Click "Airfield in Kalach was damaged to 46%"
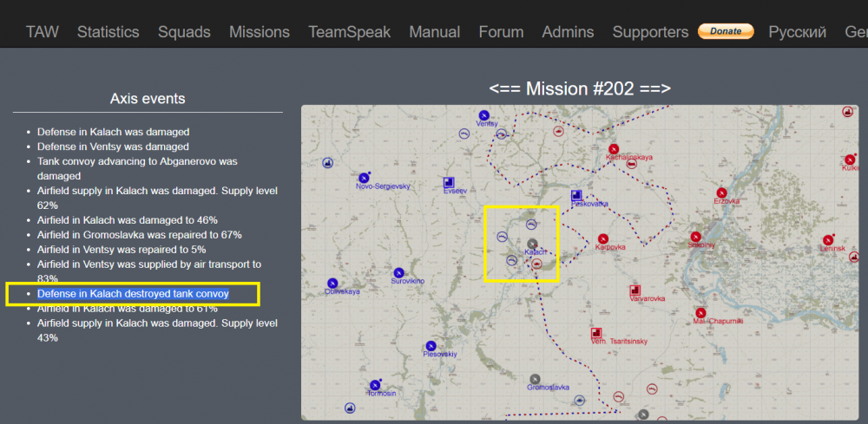 point(128,220)
